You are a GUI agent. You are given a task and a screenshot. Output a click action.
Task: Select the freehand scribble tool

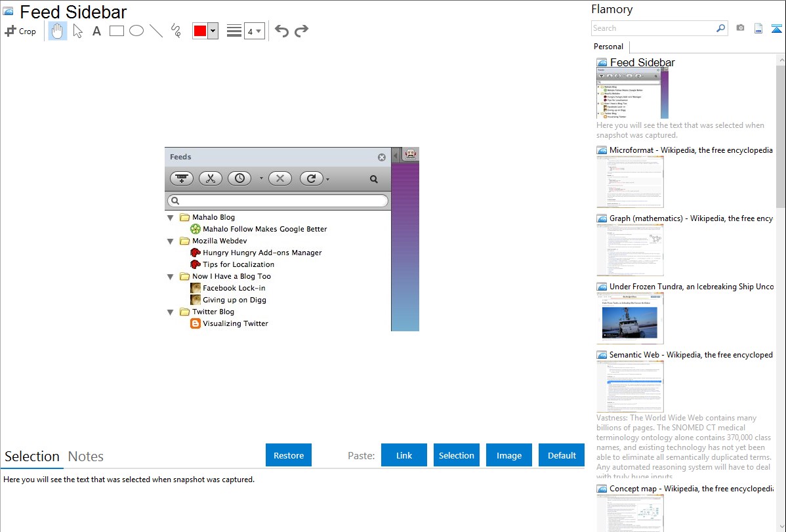[x=176, y=31]
